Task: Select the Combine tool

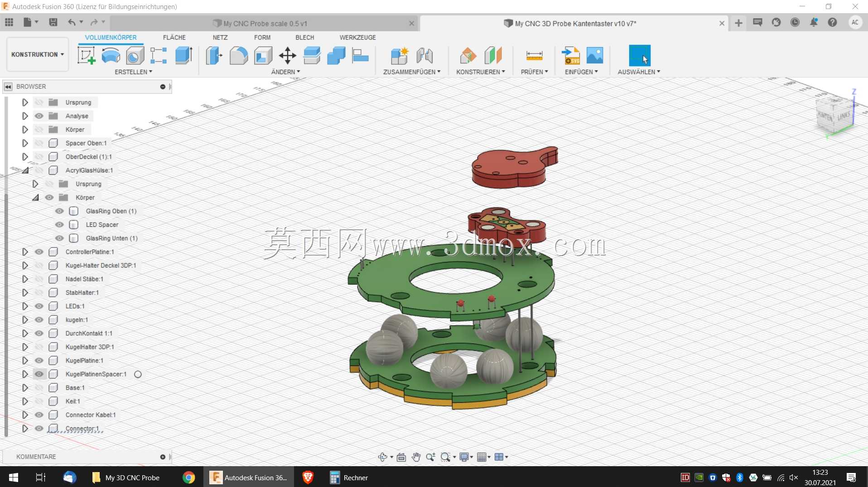Action: (336, 56)
